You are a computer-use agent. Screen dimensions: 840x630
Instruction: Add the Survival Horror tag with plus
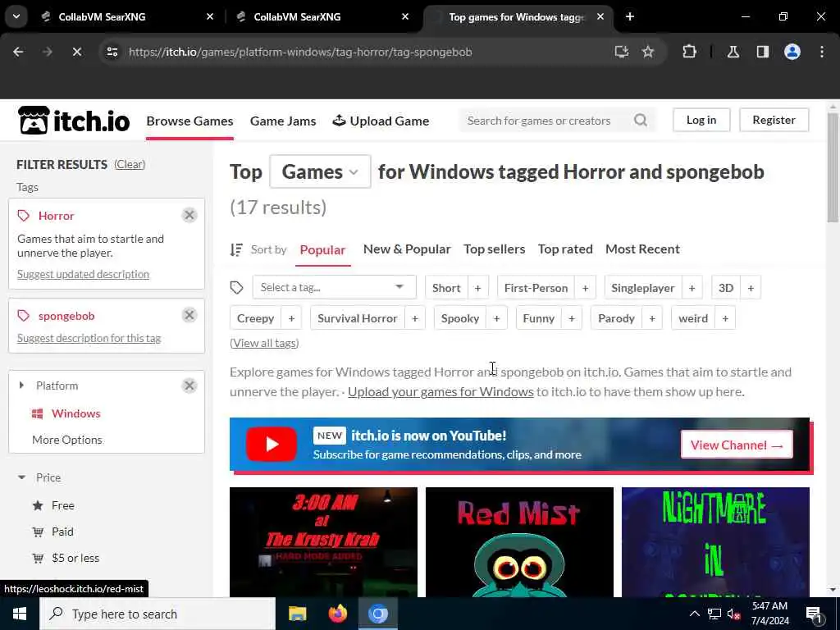pos(414,318)
